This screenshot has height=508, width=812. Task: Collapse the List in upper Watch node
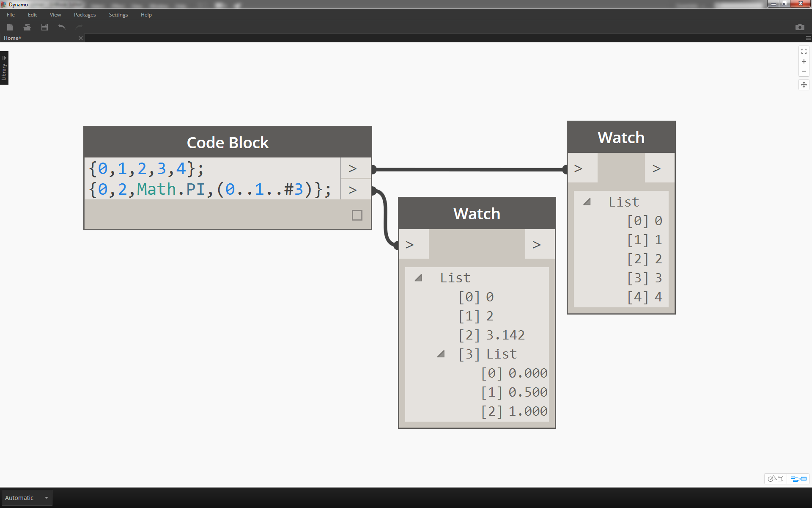click(587, 202)
